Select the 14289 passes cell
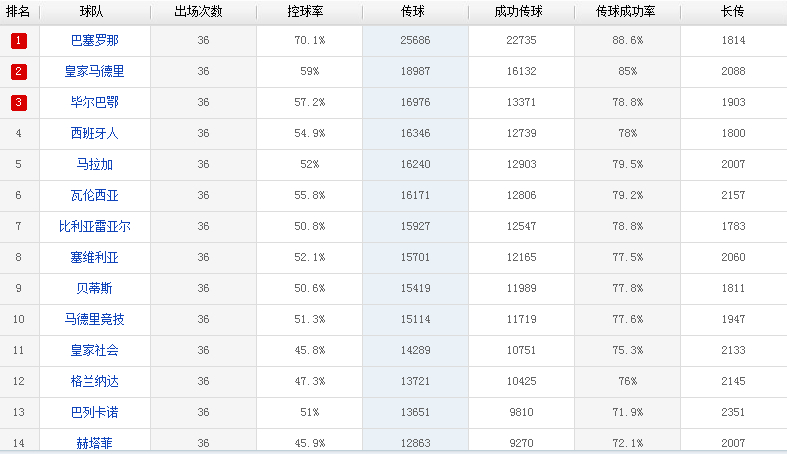Viewport: 787px width, 454px height. pos(415,351)
